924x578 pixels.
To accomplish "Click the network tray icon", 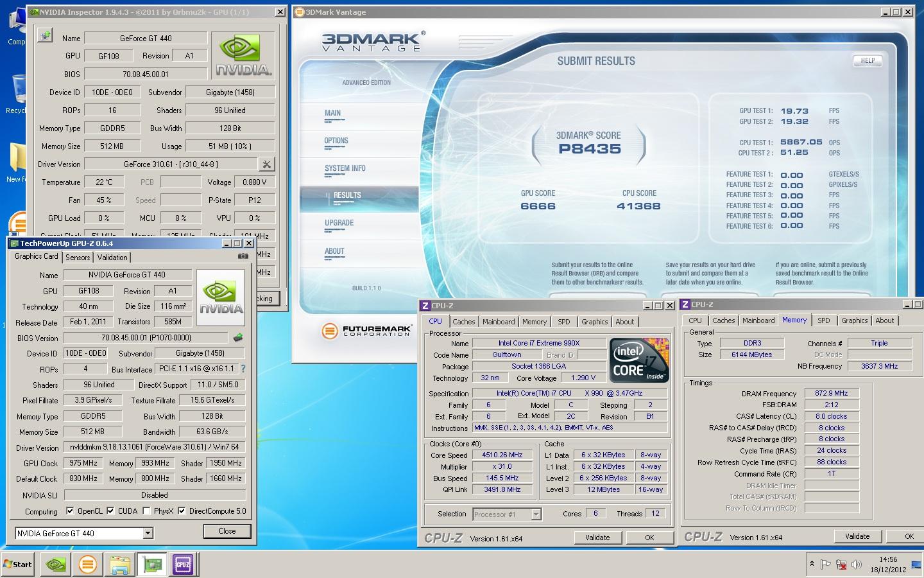I will (x=841, y=565).
